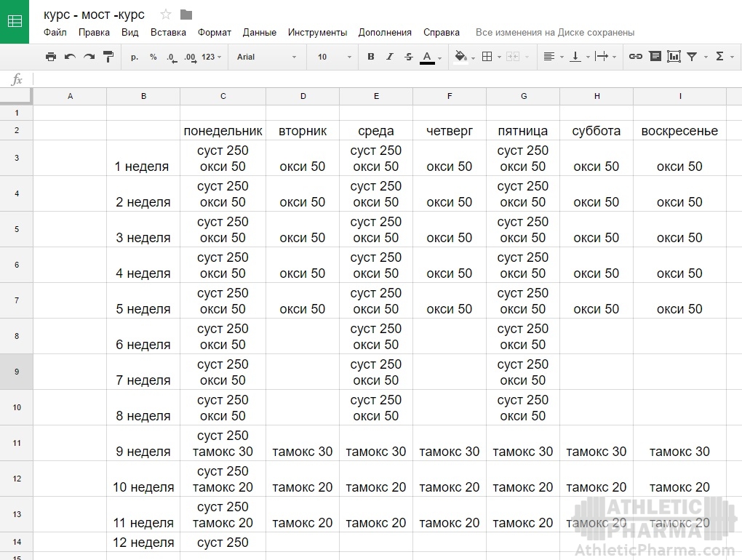Toggle italic formatting

[389, 57]
